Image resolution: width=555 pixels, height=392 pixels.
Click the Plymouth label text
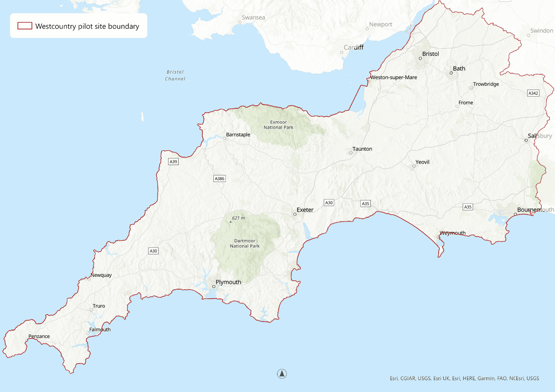pyautogui.click(x=228, y=282)
